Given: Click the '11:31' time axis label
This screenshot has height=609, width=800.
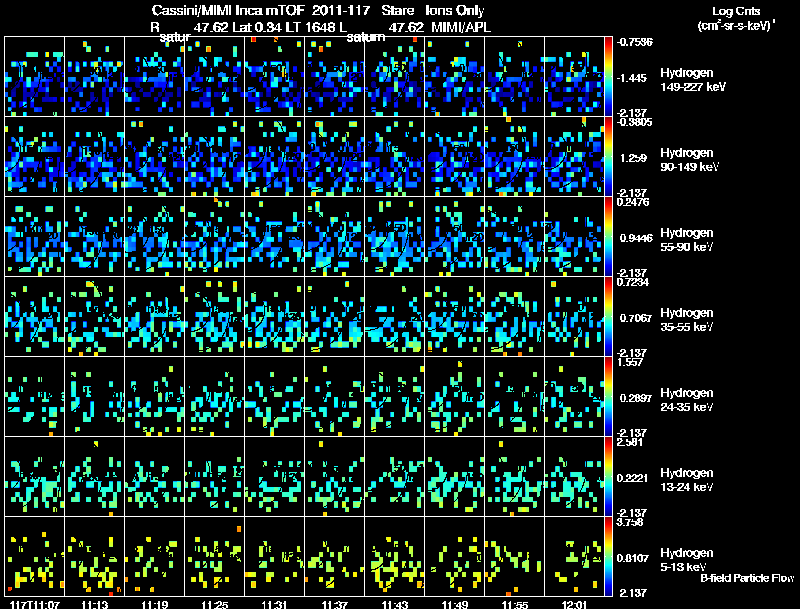Looking at the screenshot, I should [x=274, y=604].
